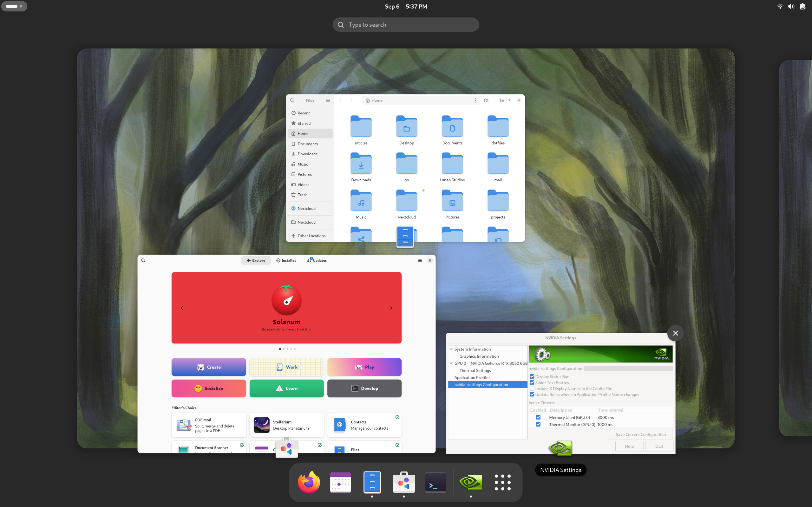Toggle Update Rules on Application Profile Name changes
This screenshot has height=507, width=812.
point(532,394)
